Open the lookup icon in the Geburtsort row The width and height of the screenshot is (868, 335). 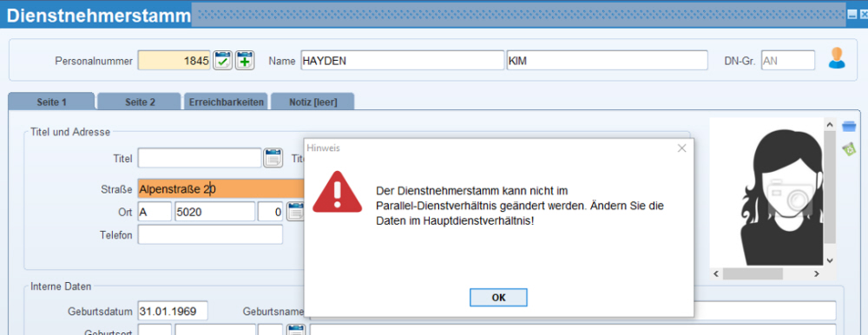click(x=296, y=331)
